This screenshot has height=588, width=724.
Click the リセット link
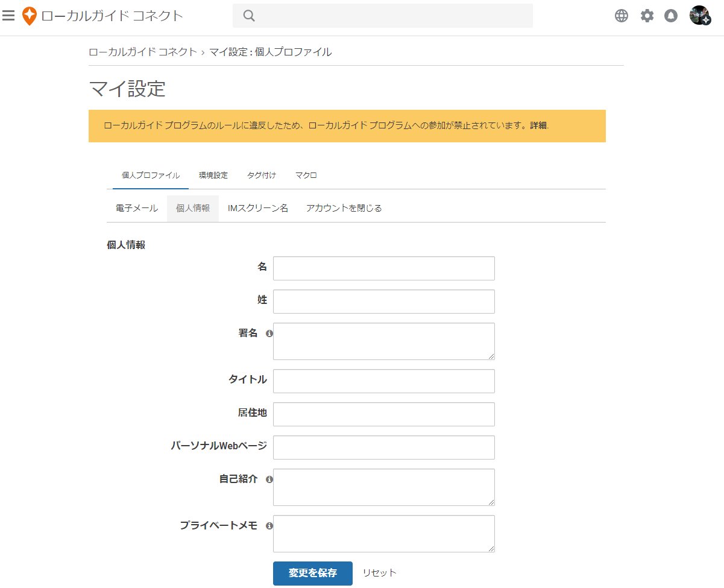pos(380,573)
